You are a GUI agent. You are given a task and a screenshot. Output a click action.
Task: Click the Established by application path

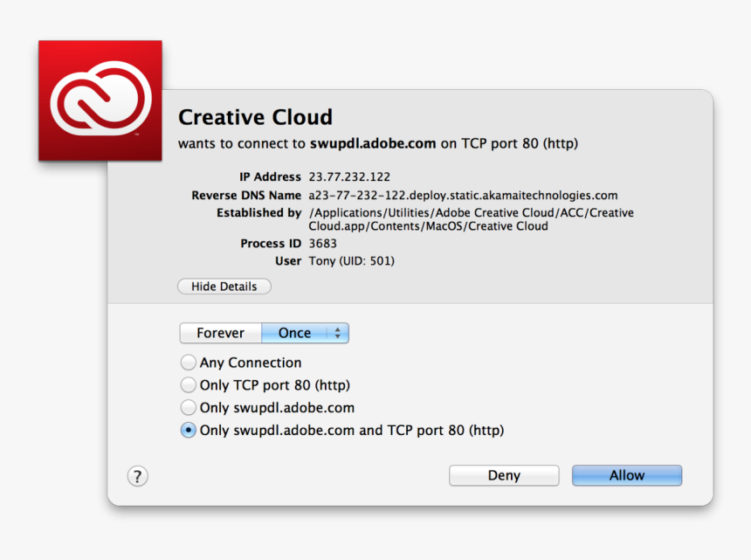tap(472, 219)
